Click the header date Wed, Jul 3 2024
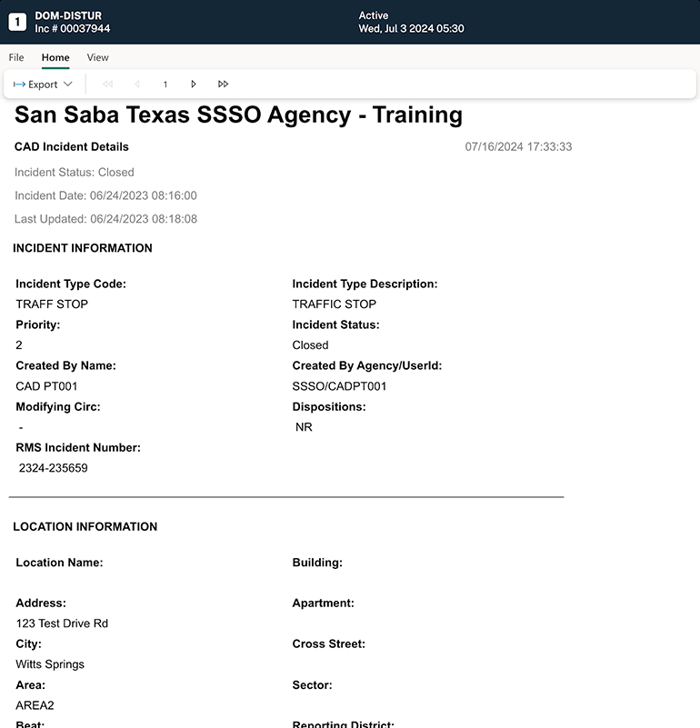Screen dimensions: 700x728 click(411, 29)
